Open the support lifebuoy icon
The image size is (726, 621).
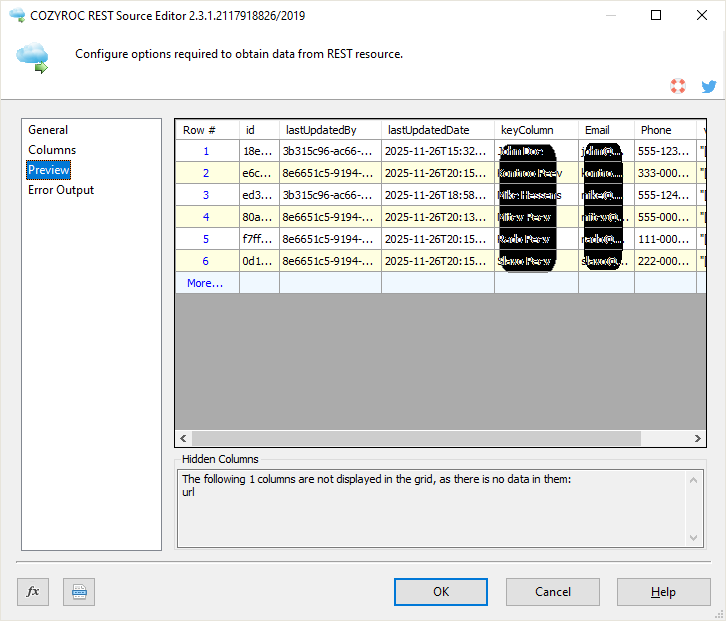pos(678,86)
